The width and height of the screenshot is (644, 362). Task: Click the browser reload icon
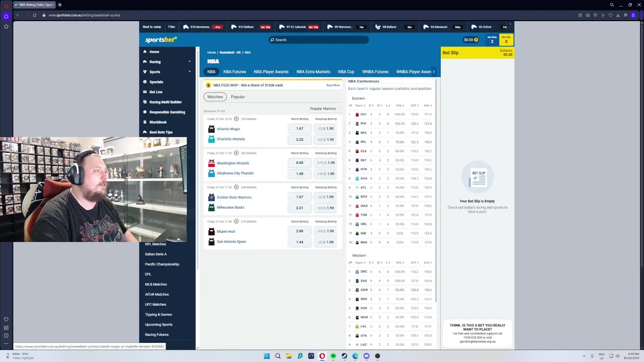tap(34, 15)
